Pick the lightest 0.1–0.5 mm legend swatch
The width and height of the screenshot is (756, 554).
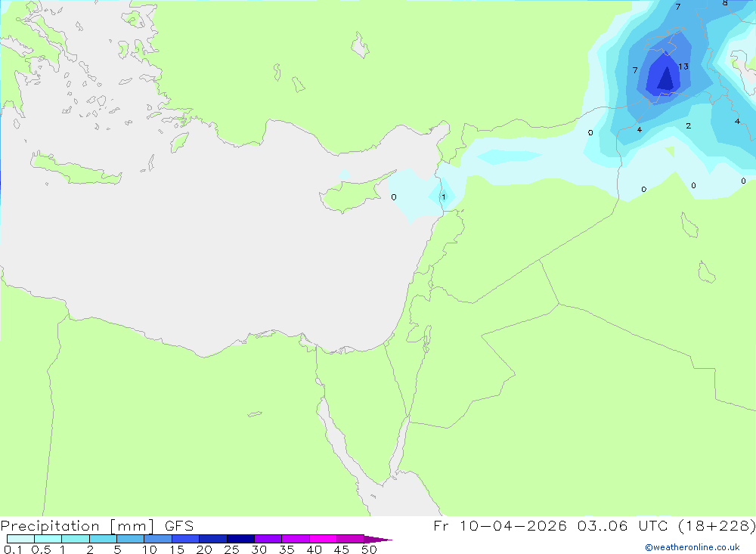pos(20,539)
